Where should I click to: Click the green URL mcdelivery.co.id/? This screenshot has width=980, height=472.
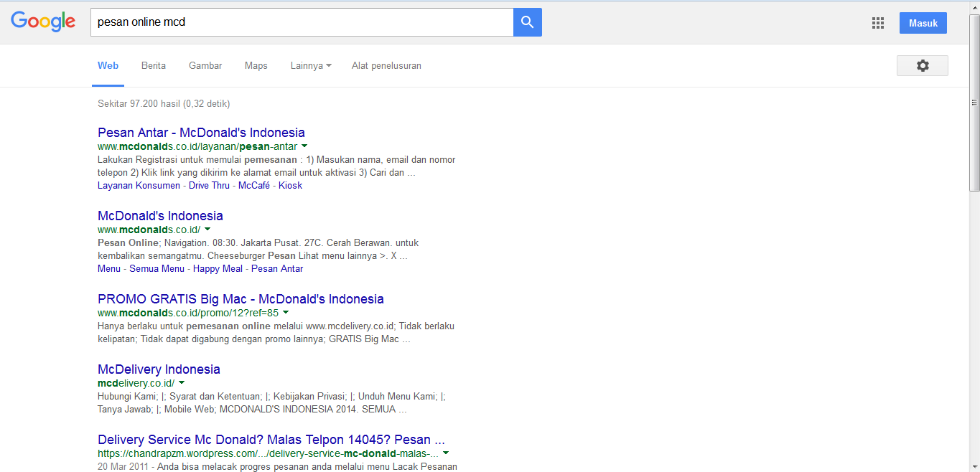(136, 383)
